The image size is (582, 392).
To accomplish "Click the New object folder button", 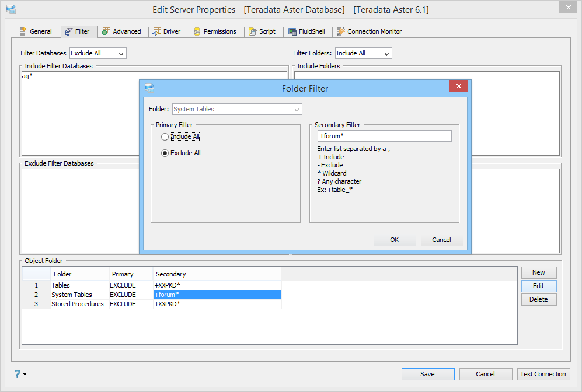I will point(539,272).
